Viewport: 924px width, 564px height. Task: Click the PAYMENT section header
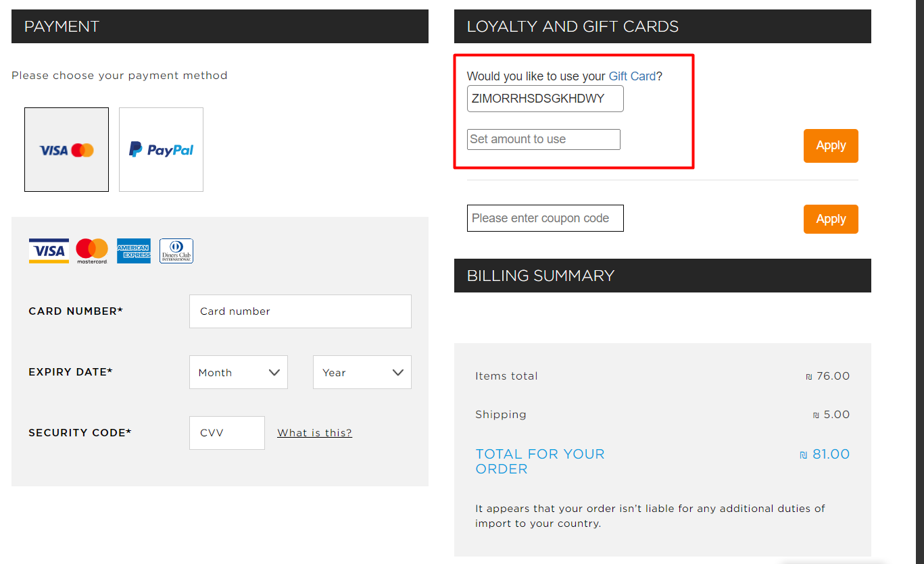tap(220, 26)
